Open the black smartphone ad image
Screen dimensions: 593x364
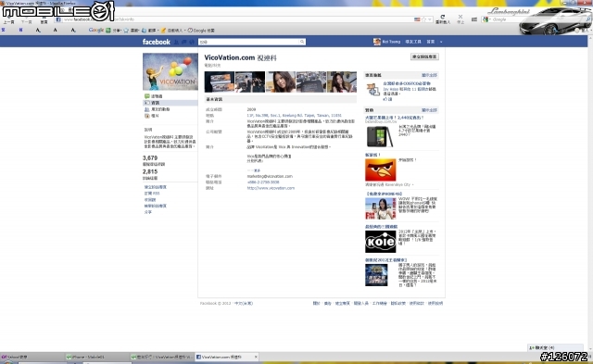click(380, 136)
